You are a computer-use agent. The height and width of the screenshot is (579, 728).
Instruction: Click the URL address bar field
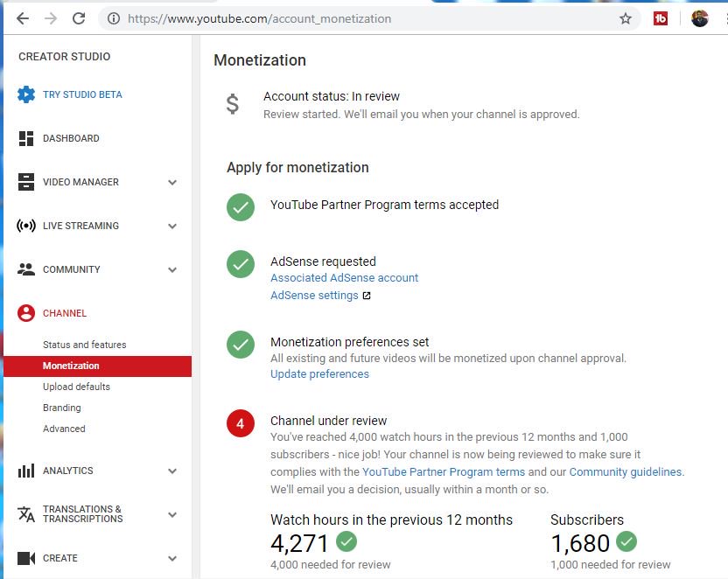click(369, 18)
